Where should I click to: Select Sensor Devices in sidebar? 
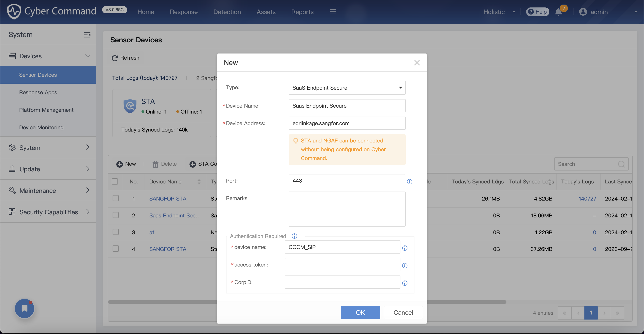pyautogui.click(x=48, y=75)
